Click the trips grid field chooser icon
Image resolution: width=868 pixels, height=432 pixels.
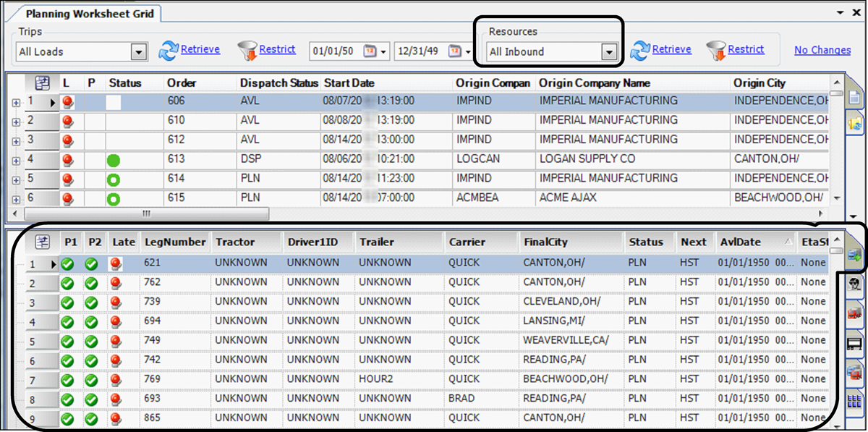(x=43, y=83)
